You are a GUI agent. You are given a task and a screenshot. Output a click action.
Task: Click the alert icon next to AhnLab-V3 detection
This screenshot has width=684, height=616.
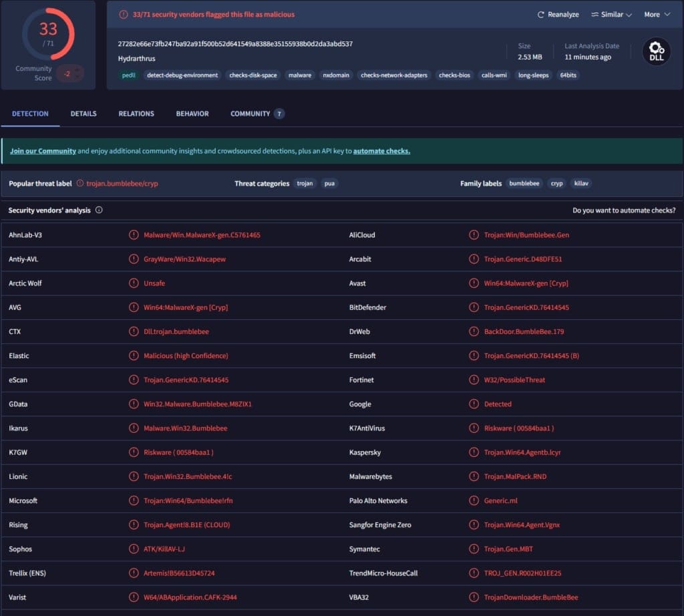[x=134, y=235]
